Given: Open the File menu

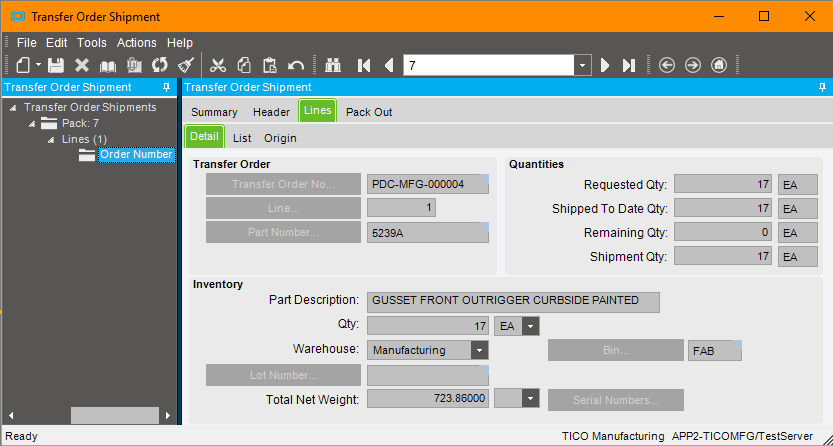Looking at the screenshot, I should (x=27, y=43).
